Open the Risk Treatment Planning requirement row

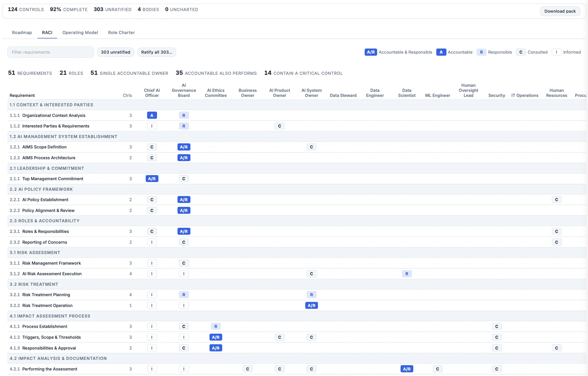(297, 295)
